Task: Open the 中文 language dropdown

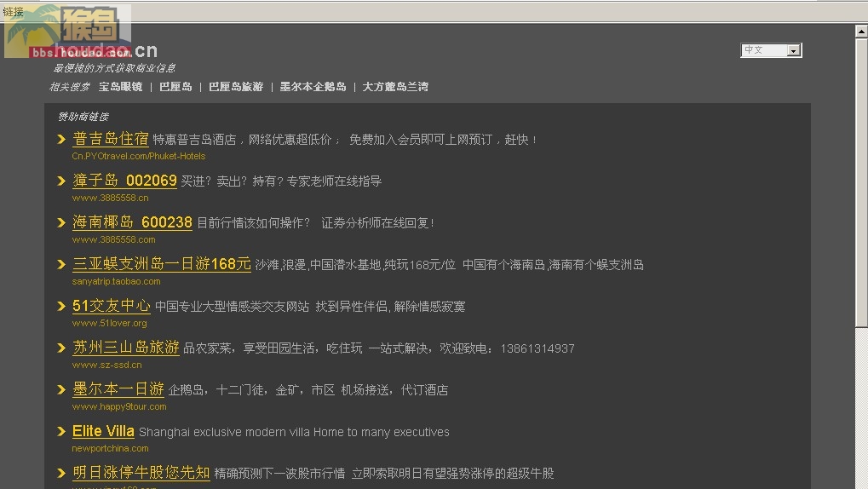Action: point(771,50)
